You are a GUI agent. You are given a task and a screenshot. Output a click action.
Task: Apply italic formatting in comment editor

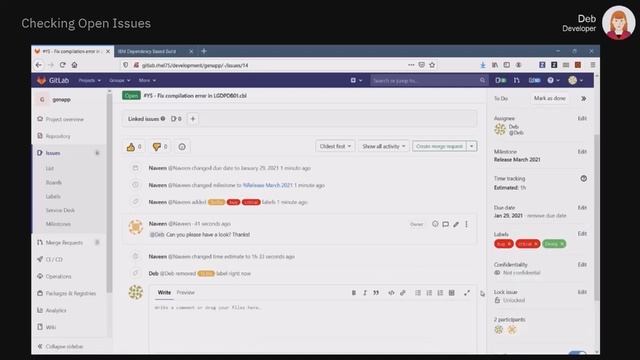365,293
